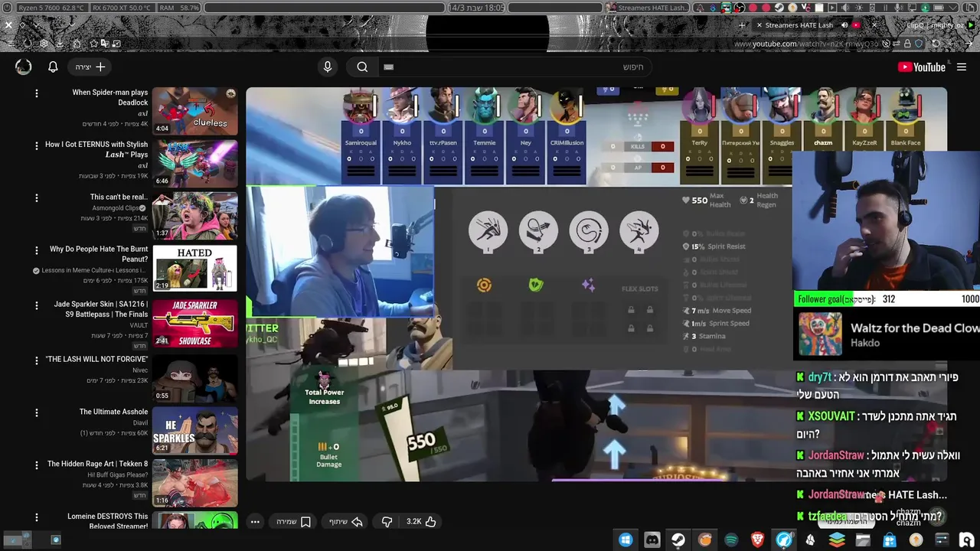Open options for When Spider-man plays Deadlock
Image resolution: width=980 pixels, height=551 pixels.
[x=36, y=93]
